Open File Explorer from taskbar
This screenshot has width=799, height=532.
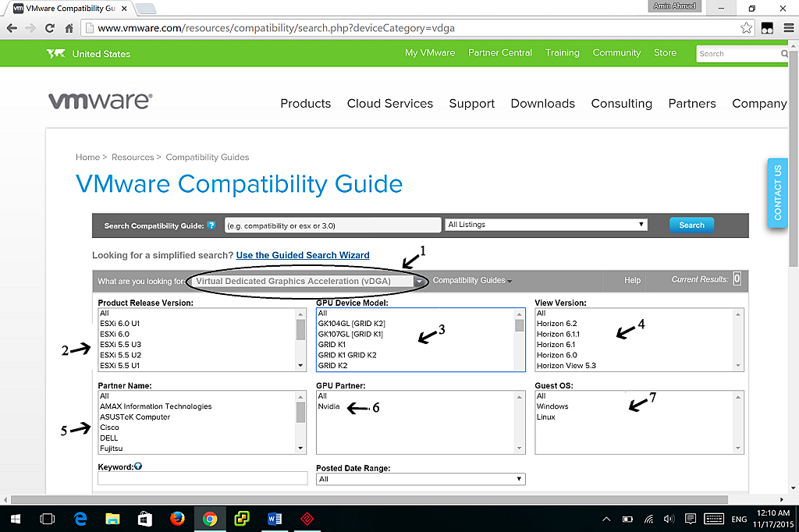point(112,519)
